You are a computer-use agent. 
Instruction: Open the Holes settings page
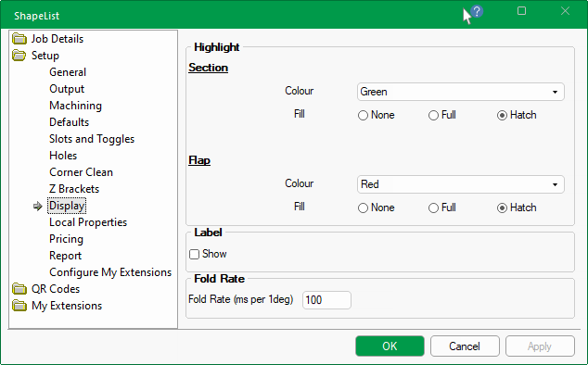[x=63, y=156]
